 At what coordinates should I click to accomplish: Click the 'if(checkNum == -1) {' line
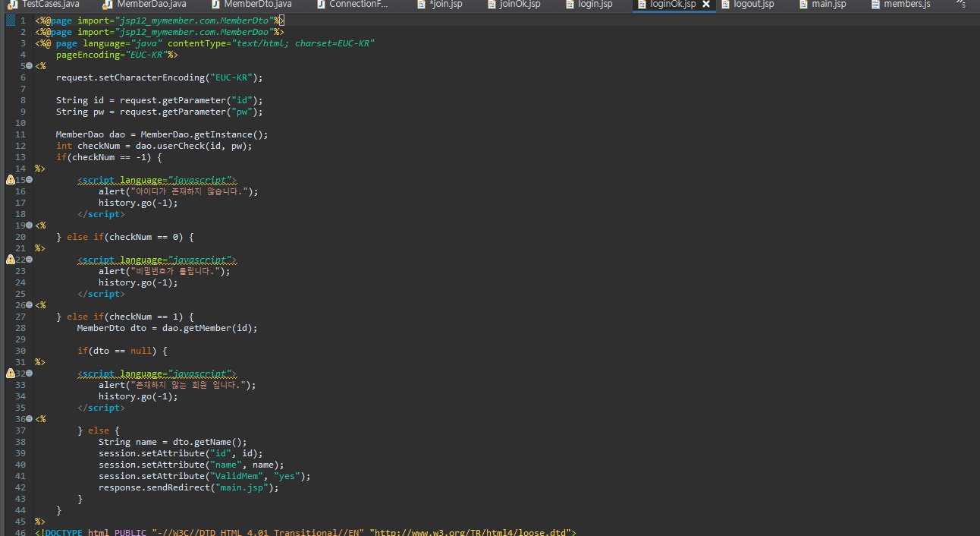[x=109, y=157]
